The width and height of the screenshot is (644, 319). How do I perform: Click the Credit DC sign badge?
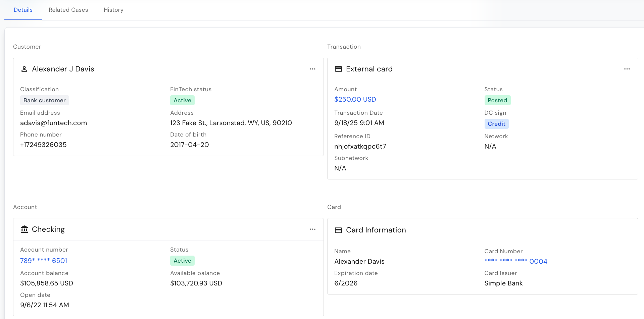coord(496,124)
